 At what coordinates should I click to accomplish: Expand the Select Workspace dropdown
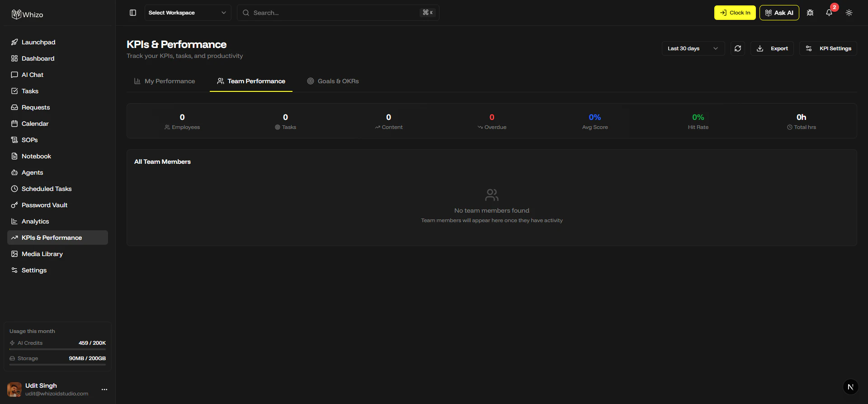coord(188,13)
